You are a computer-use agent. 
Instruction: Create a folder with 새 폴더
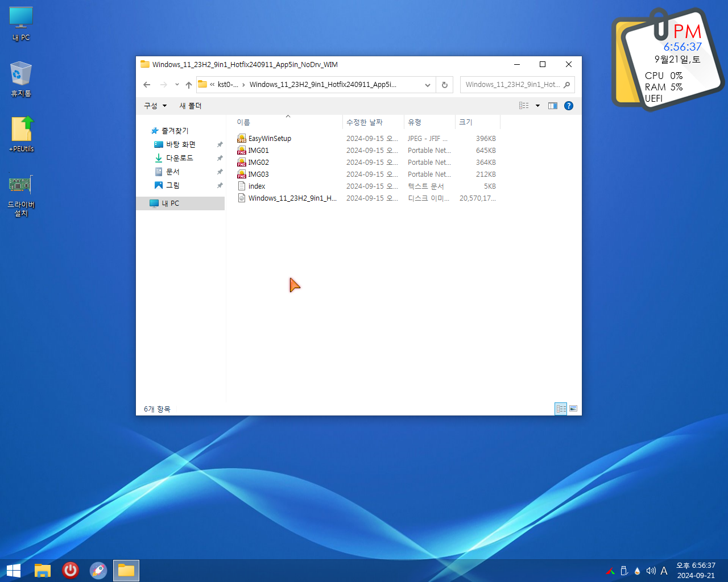(x=191, y=106)
